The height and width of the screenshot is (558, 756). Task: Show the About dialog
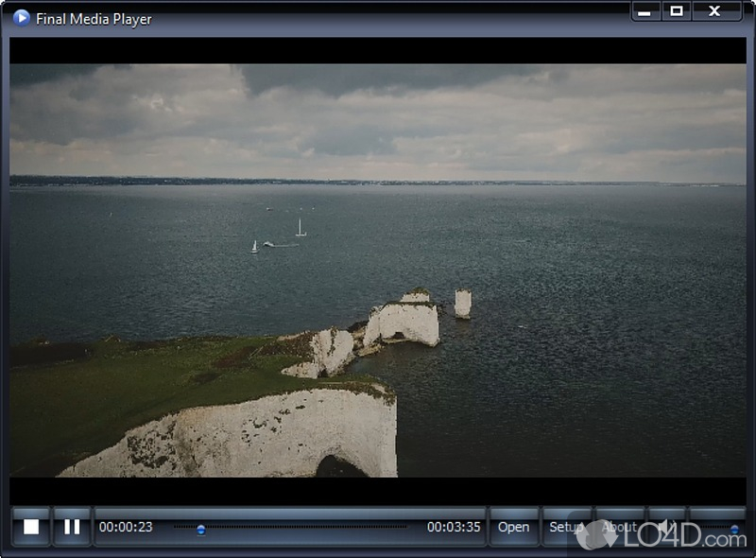click(x=619, y=527)
